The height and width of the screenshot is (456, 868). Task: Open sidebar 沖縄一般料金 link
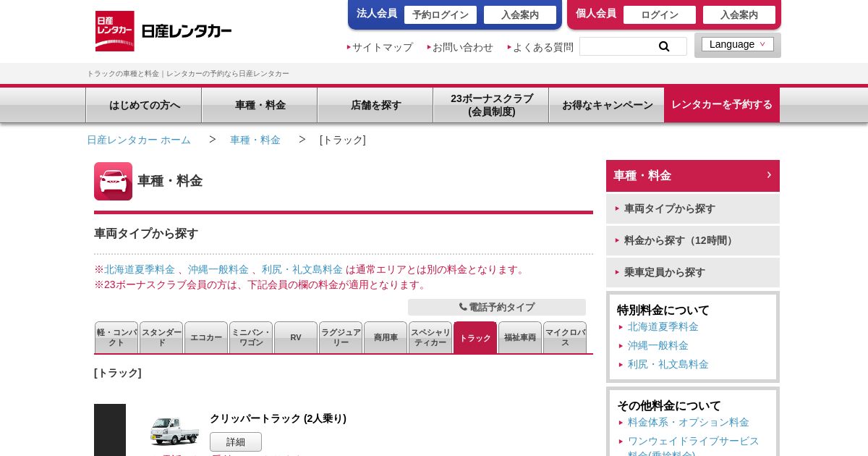(x=658, y=345)
